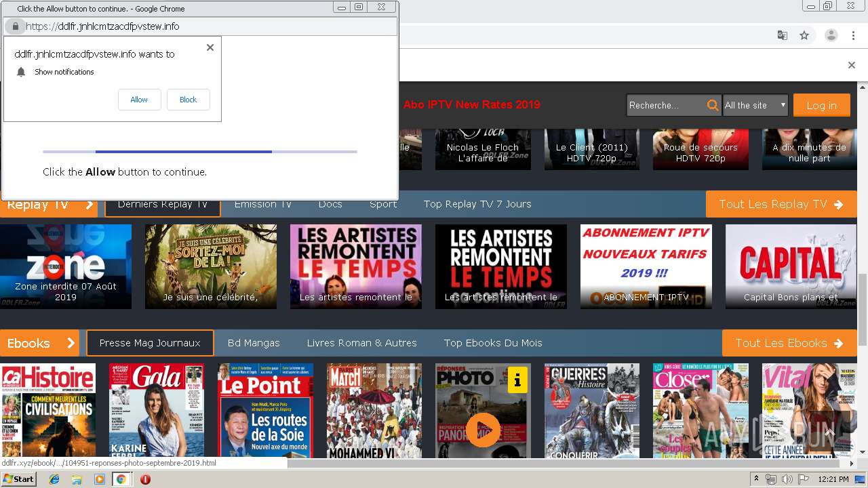Open the Abo IPTV New Rates 2019 link
This screenshot has width=868, height=488.
click(472, 104)
